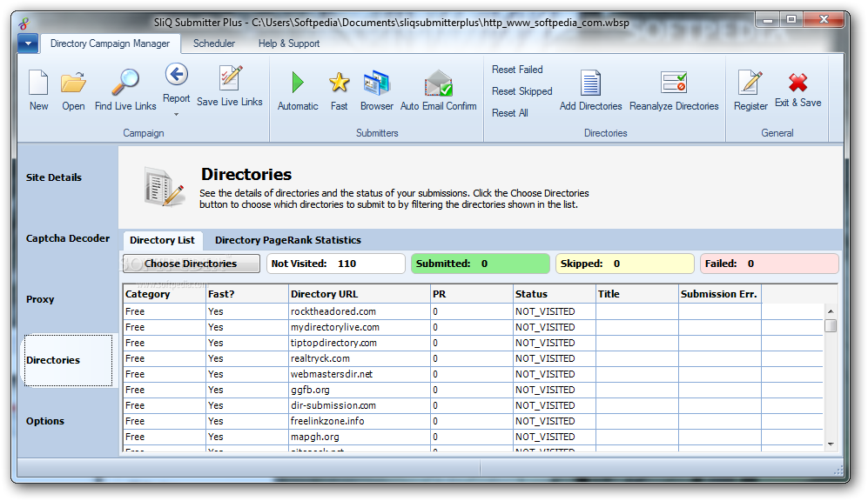
Task: Click the Submission Err. column header
Action: click(720, 294)
